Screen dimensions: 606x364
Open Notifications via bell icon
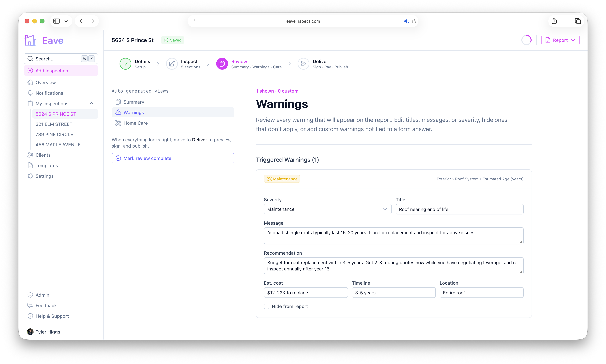coord(30,93)
